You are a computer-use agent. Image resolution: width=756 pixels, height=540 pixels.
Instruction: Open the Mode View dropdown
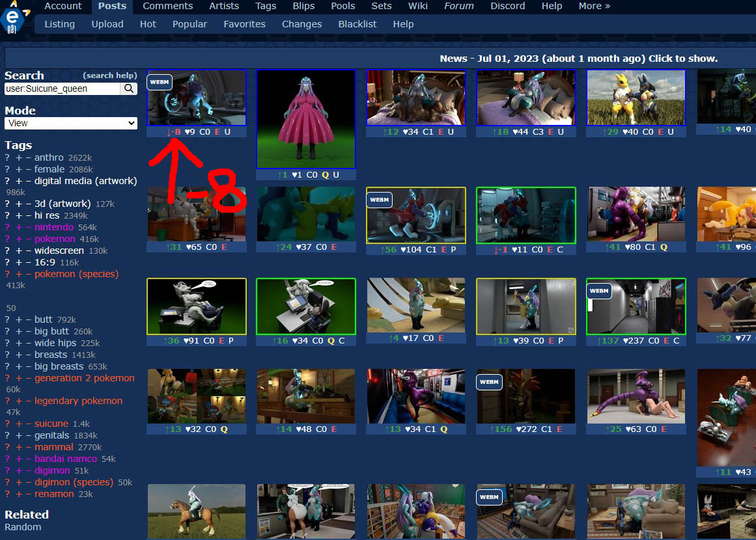pyautogui.click(x=71, y=124)
